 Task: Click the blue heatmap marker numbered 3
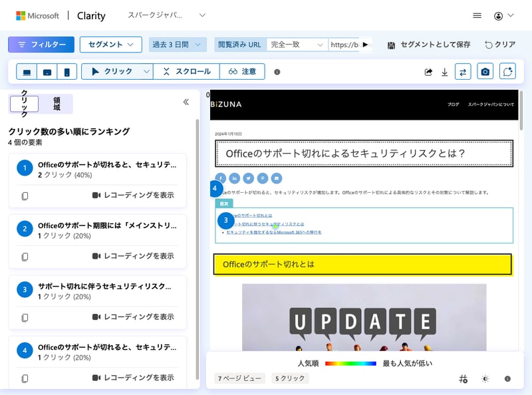[226, 221]
